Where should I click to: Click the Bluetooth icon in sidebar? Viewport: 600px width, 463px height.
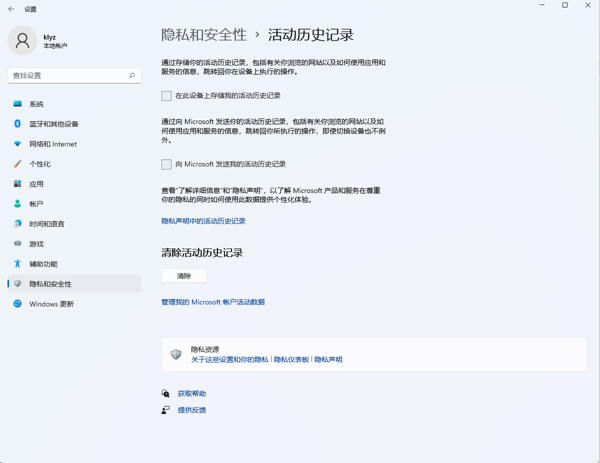point(17,124)
